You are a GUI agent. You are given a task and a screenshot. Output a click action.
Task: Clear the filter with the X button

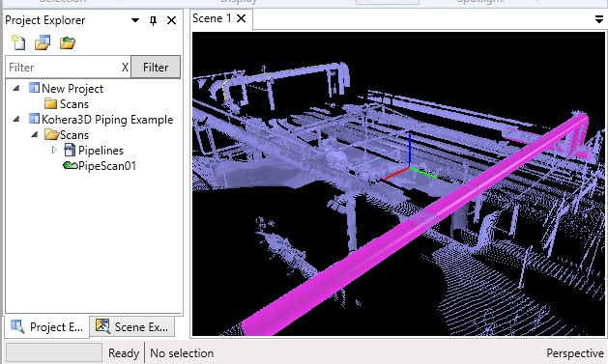pos(125,68)
